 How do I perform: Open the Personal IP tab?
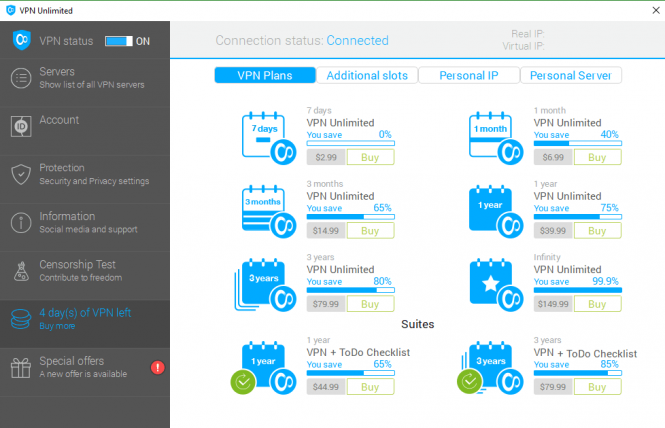click(x=469, y=76)
